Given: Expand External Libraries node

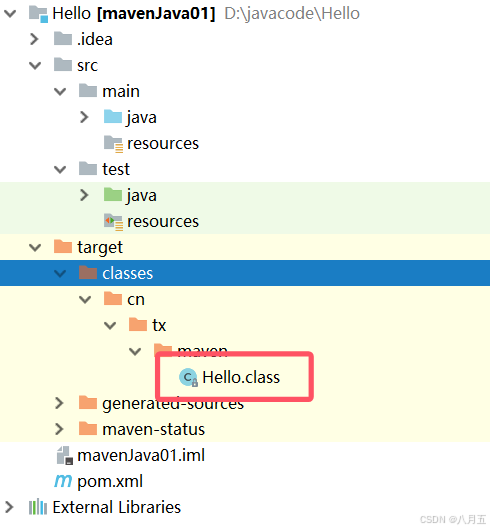Looking at the screenshot, I should (9, 507).
